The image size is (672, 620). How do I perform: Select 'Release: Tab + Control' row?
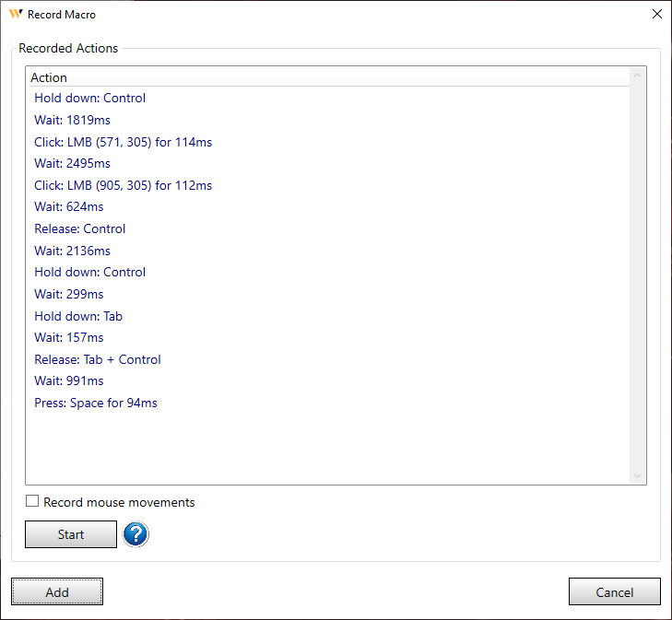point(328,359)
